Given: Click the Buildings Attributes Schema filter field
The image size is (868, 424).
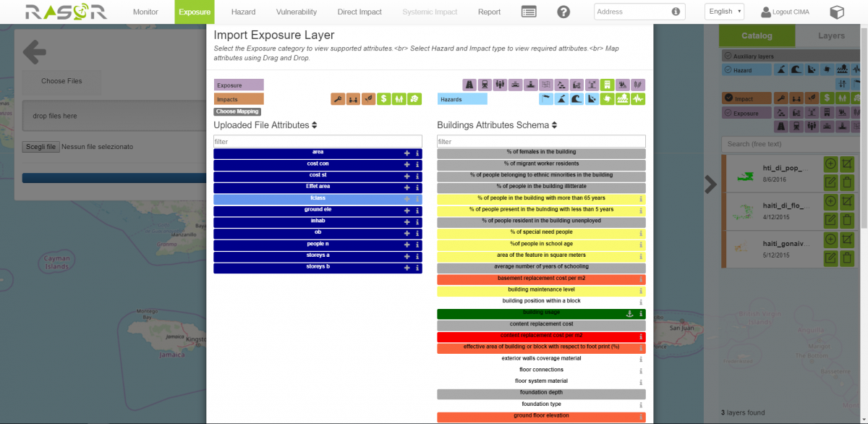Looking at the screenshot, I should 541,142.
